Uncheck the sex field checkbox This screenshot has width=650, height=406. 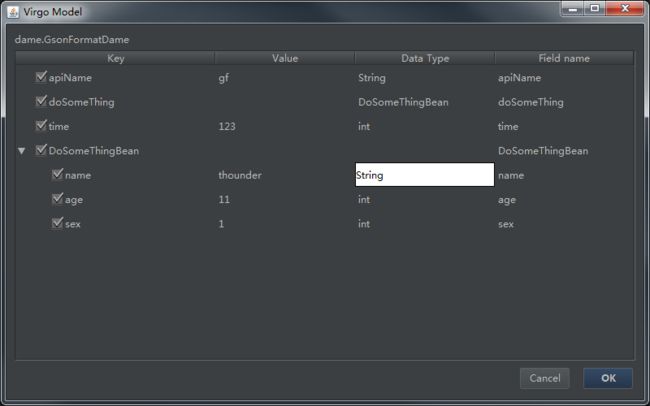click(x=57, y=223)
